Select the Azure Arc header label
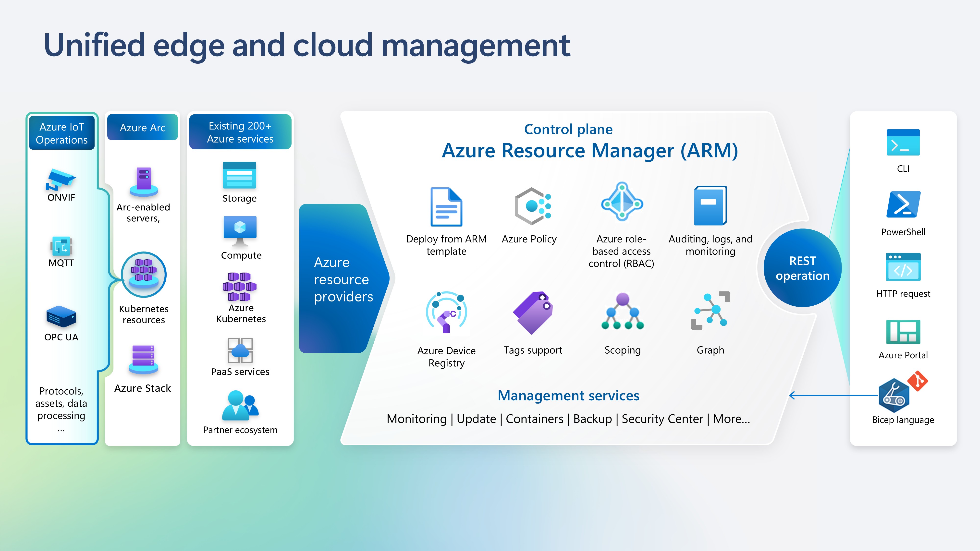The image size is (980, 551). coord(143,127)
